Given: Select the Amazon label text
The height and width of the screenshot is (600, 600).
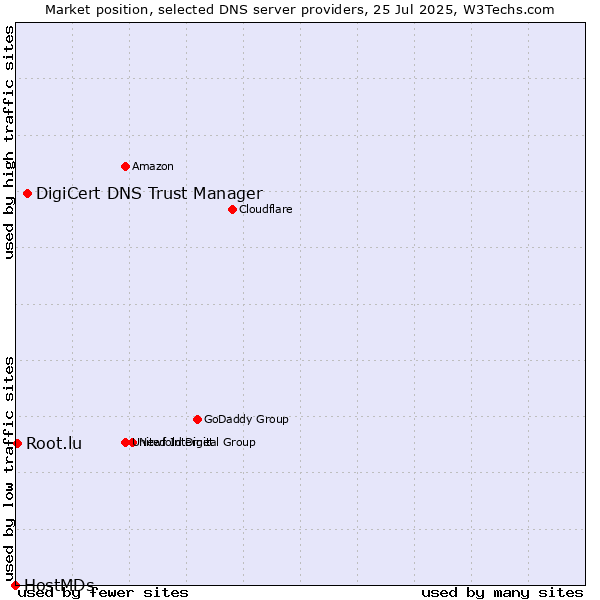Looking at the screenshot, I should coord(153,166).
